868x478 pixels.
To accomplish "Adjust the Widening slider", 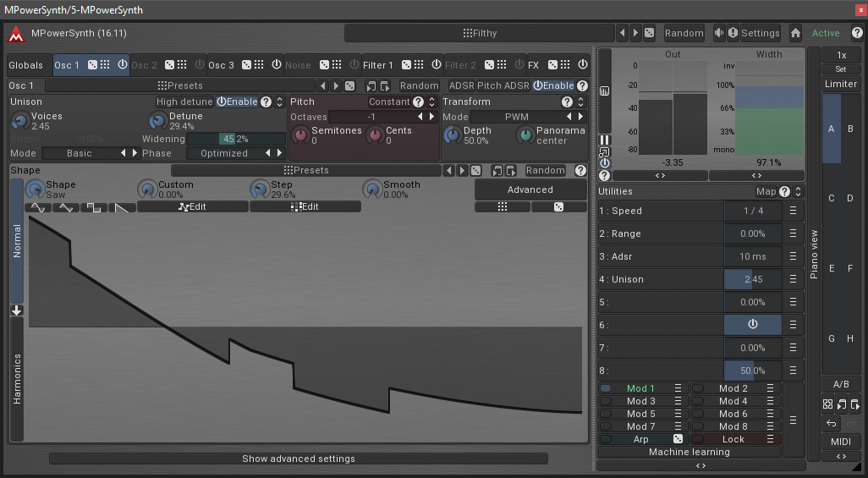I will click(236, 139).
